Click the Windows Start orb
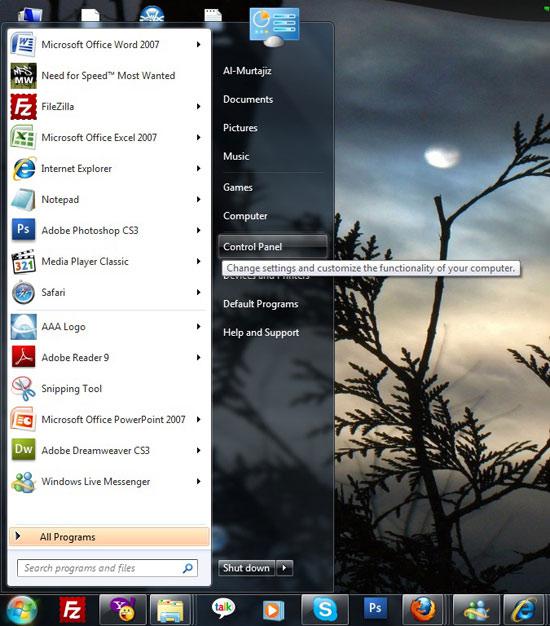Viewport: 550px width, 626px height. click(22, 610)
